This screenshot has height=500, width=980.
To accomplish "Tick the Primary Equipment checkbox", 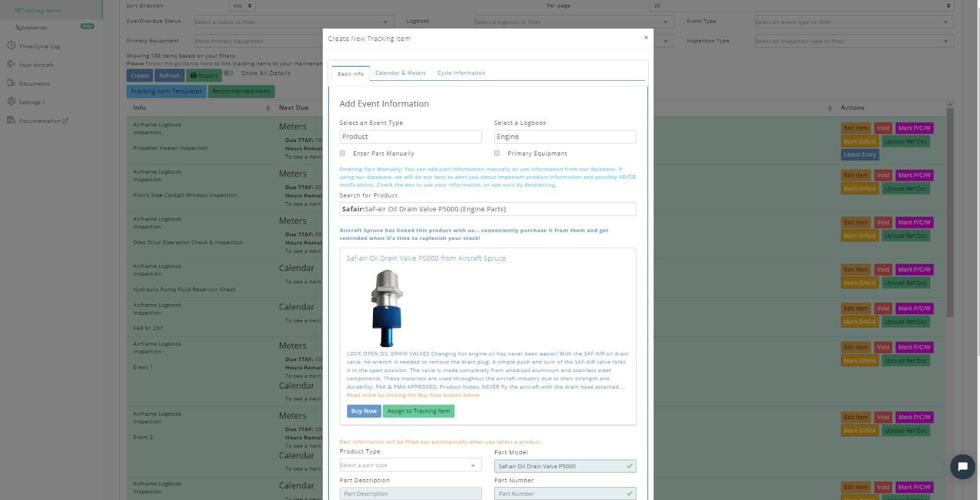I will [x=497, y=153].
